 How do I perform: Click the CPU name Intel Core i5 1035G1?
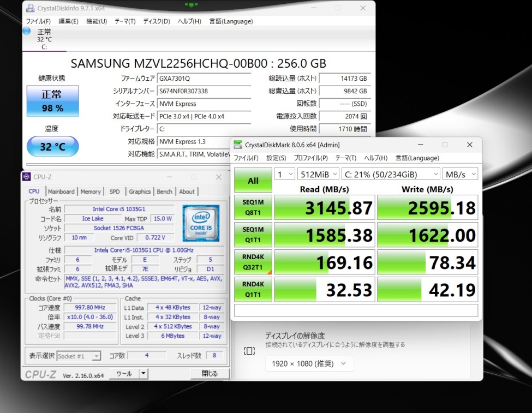click(119, 209)
